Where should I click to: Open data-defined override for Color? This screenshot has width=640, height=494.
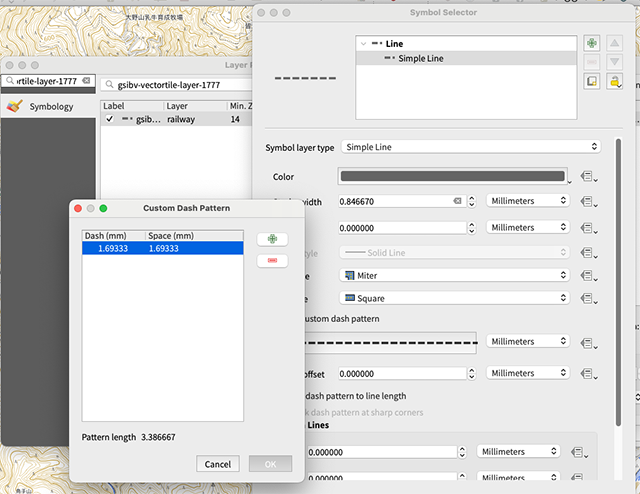[x=588, y=176]
